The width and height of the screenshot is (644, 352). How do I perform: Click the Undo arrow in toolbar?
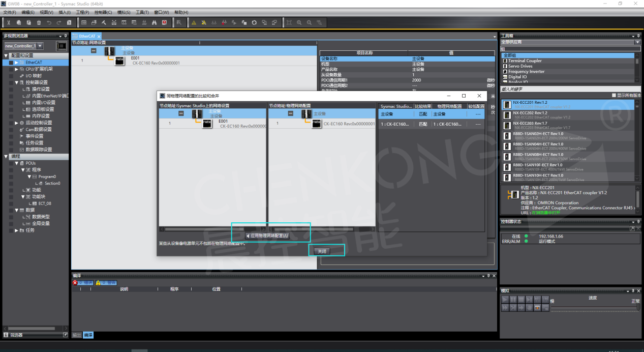(49, 22)
